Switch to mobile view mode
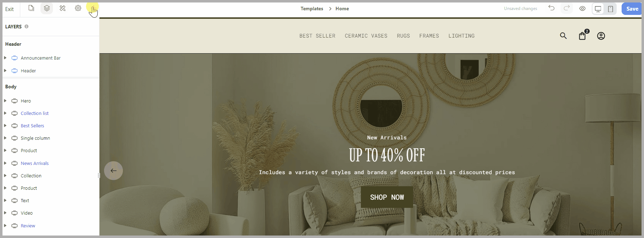This screenshot has height=238, width=644. pyautogui.click(x=611, y=9)
